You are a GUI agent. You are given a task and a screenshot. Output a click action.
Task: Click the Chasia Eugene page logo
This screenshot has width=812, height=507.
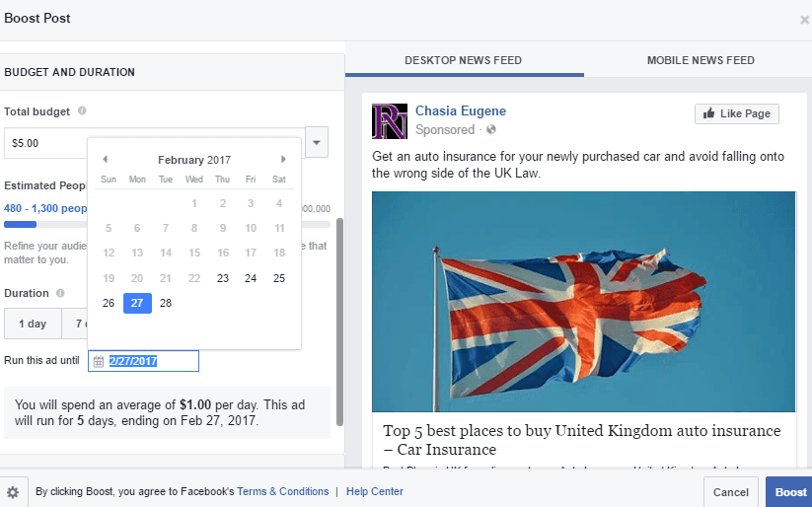pyautogui.click(x=389, y=121)
